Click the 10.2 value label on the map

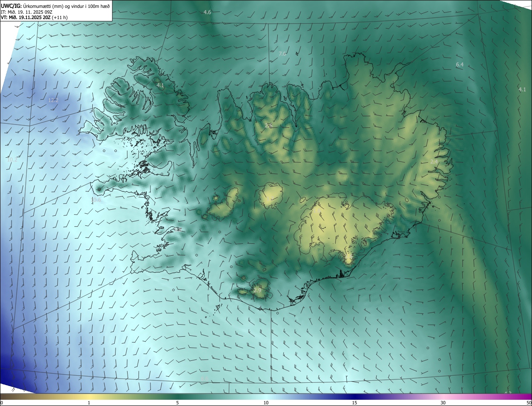(x=12, y=159)
